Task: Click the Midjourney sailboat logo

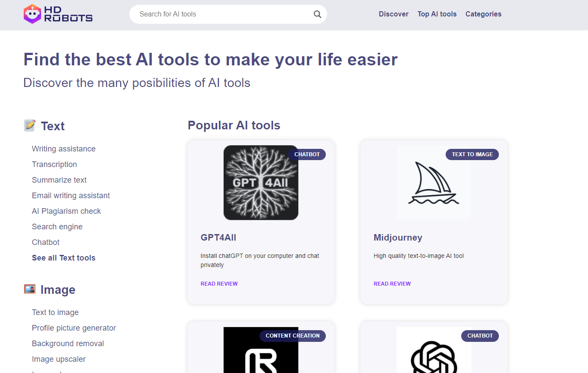Action: [x=434, y=183]
